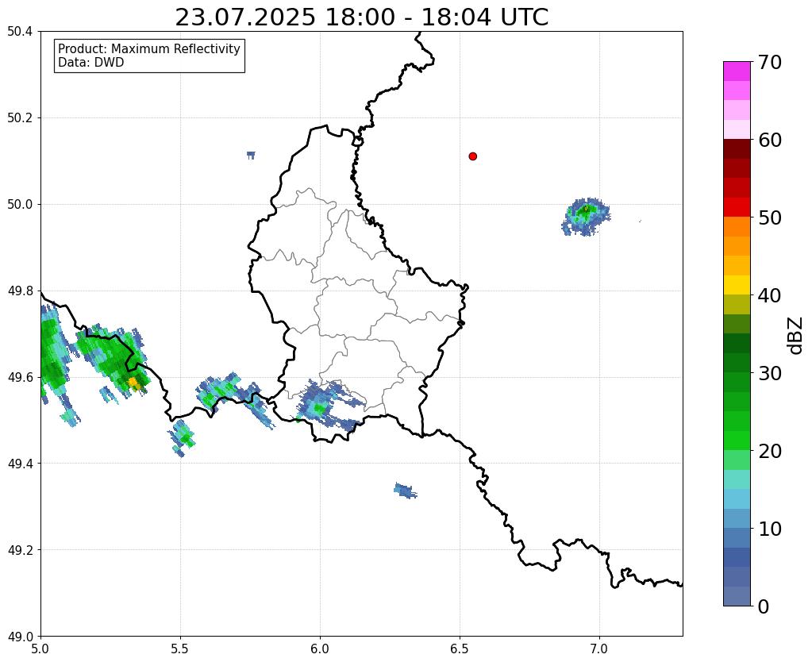The image size is (812, 662).
Task: Click latitude axis label '49.8'
Action: (20, 291)
